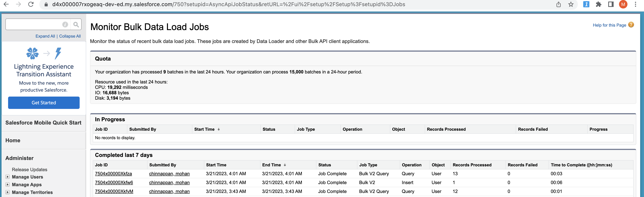This screenshot has width=644, height=197.
Task: Click the browser forward arrow
Action: [x=18, y=4]
